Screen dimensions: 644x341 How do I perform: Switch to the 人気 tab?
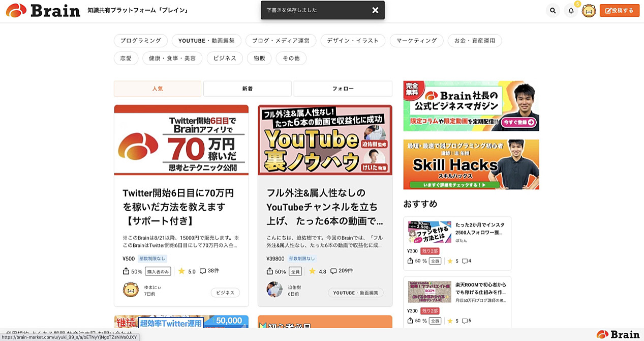tap(158, 89)
